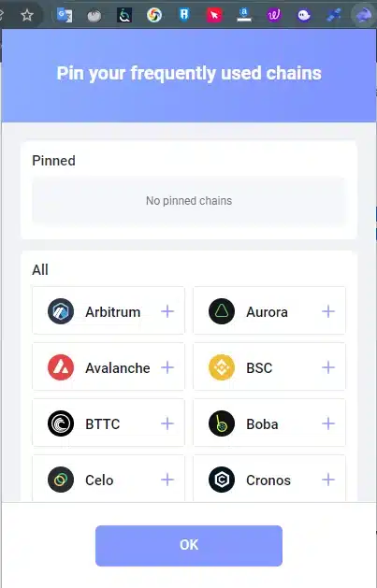Open the Amazon extension icon in toolbar
This screenshot has height=588, width=377.
[244, 15]
